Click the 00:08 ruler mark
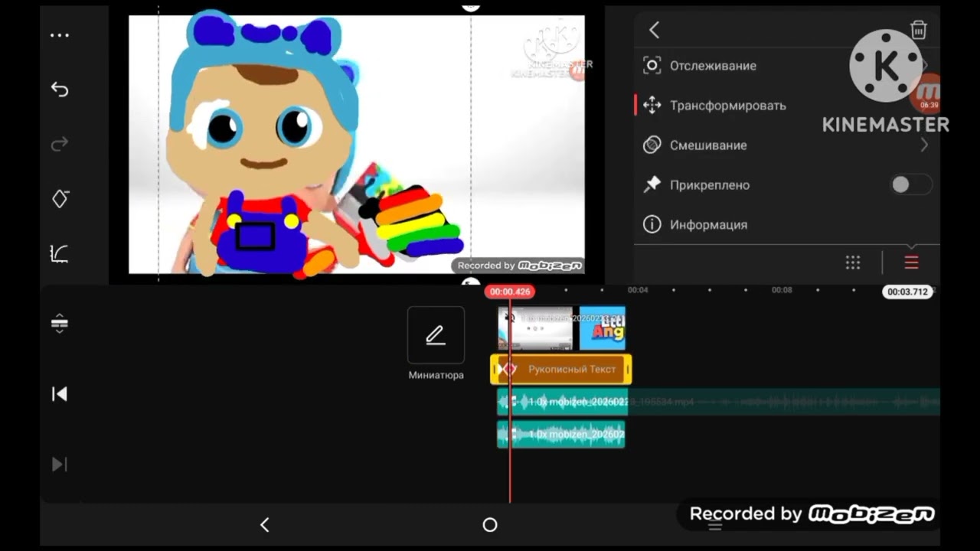Screen dimensions: 980x551 (x=782, y=290)
